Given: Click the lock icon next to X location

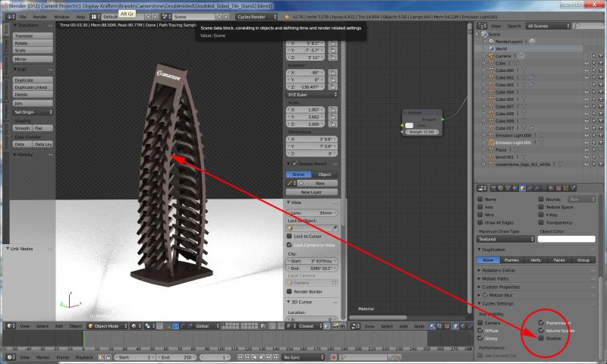Looking at the screenshot, I should click(x=332, y=43).
